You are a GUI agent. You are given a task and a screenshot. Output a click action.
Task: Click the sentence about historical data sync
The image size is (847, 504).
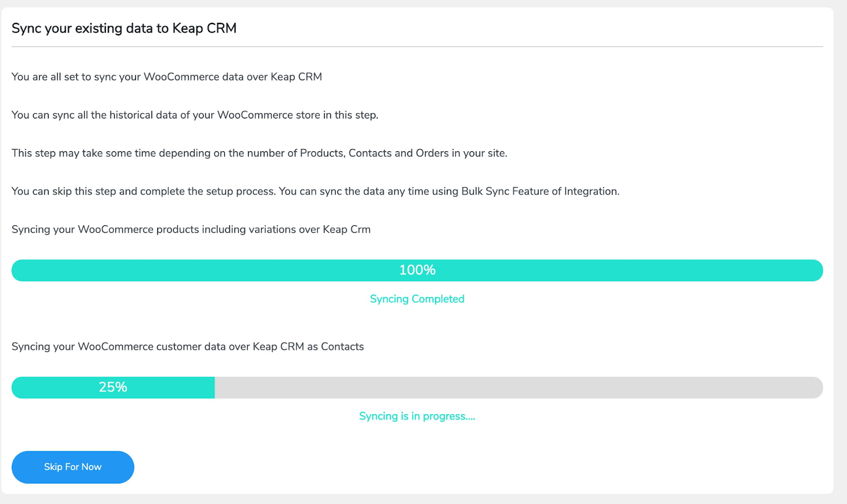coord(195,115)
